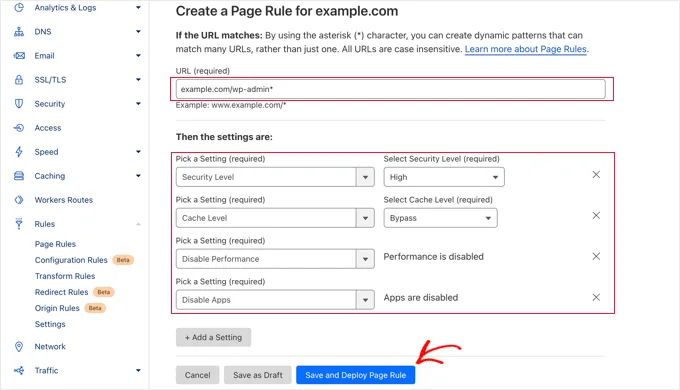
Task: Expand the Email menu arrow
Action: 138,56
